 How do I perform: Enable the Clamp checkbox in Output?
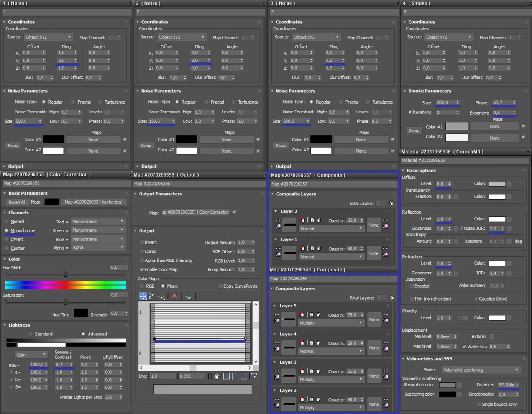tap(148, 251)
